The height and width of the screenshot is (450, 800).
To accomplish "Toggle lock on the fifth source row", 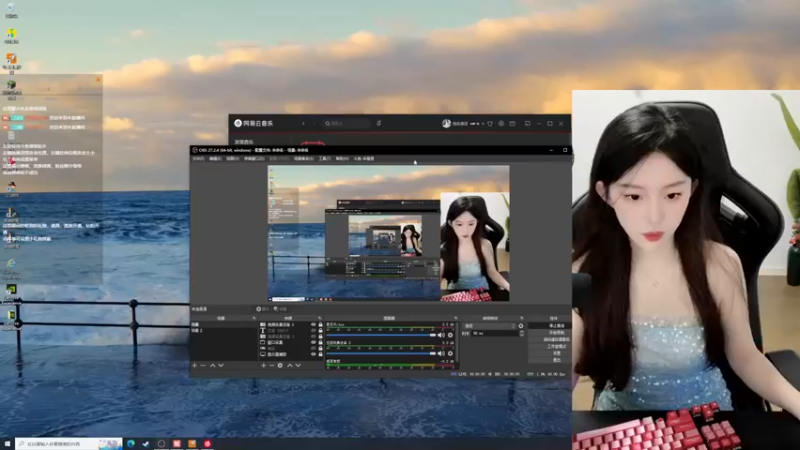I will click(320, 348).
